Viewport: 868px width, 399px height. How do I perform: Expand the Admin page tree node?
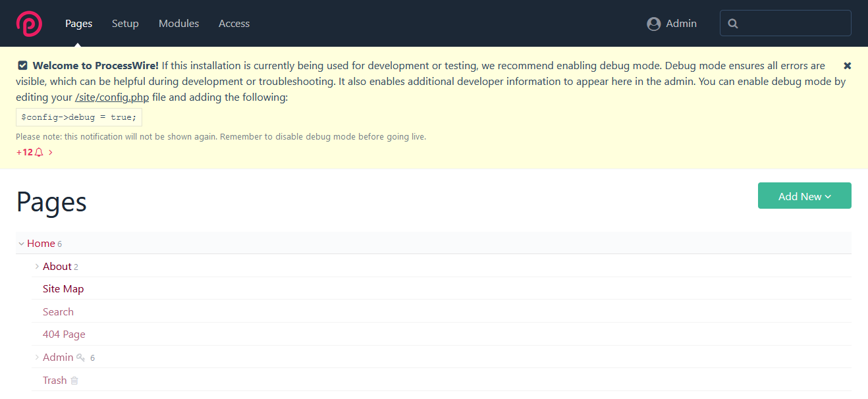click(x=37, y=358)
